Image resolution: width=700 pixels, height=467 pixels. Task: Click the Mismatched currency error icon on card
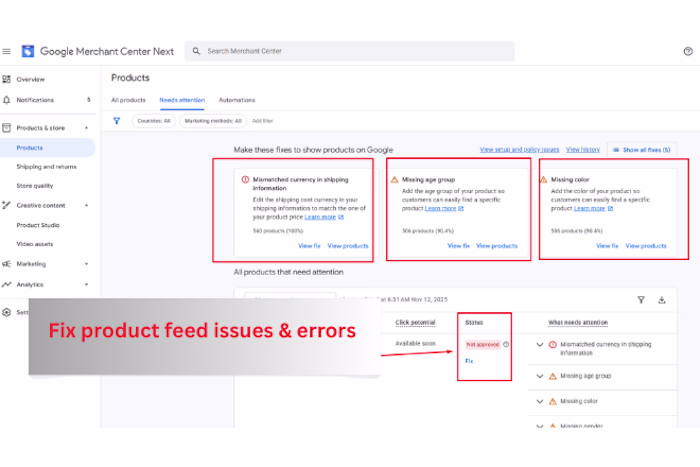[245, 179]
